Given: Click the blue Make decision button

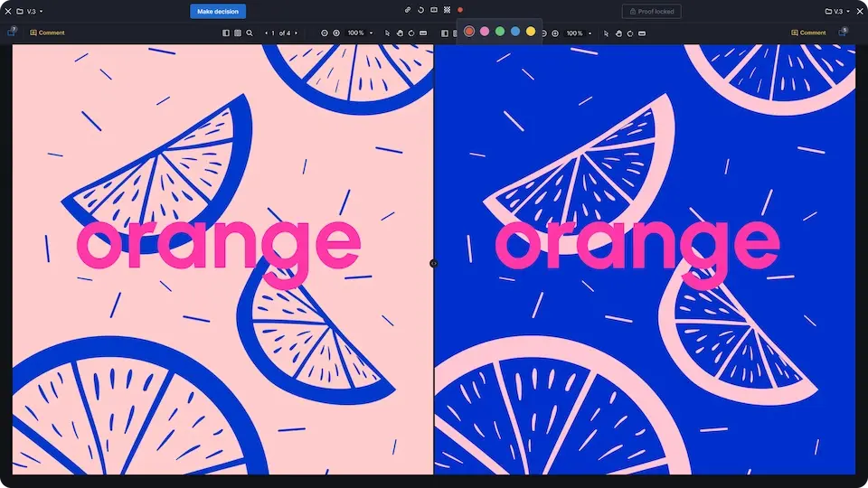Looking at the screenshot, I should 218,11.
